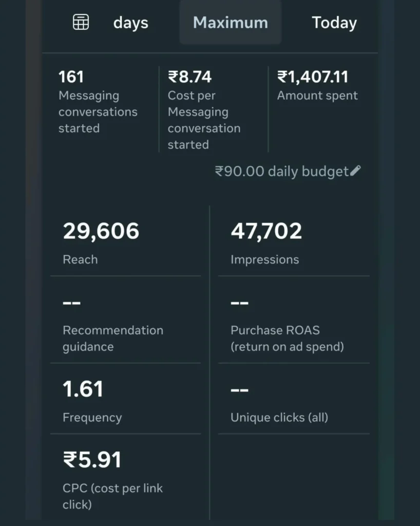Select the Today date range tab
The image size is (420, 526).
point(334,23)
